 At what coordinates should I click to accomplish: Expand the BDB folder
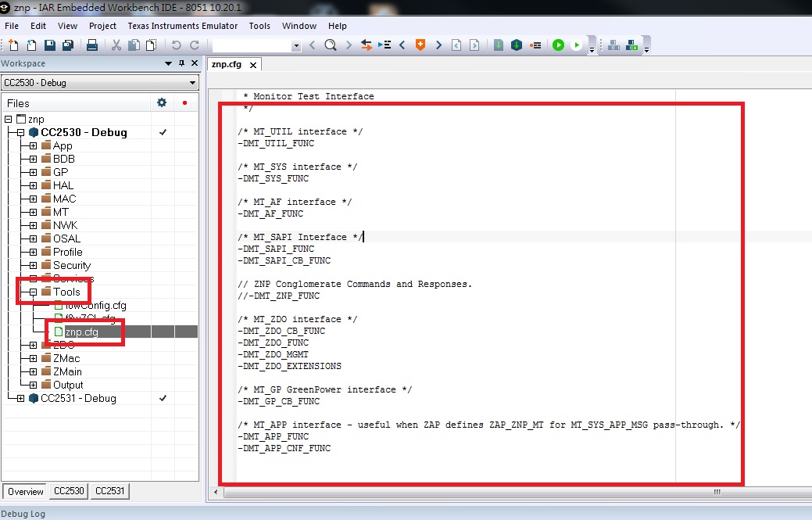33,159
